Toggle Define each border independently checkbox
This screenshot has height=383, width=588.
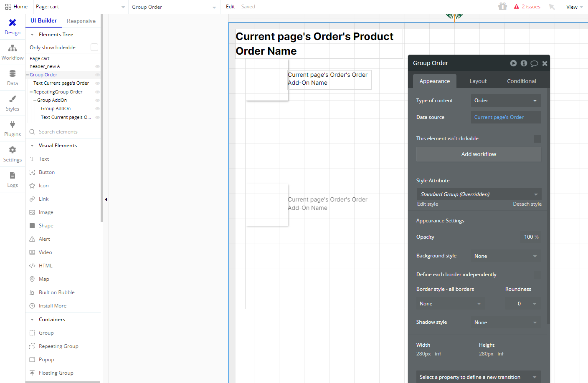pos(537,275)
